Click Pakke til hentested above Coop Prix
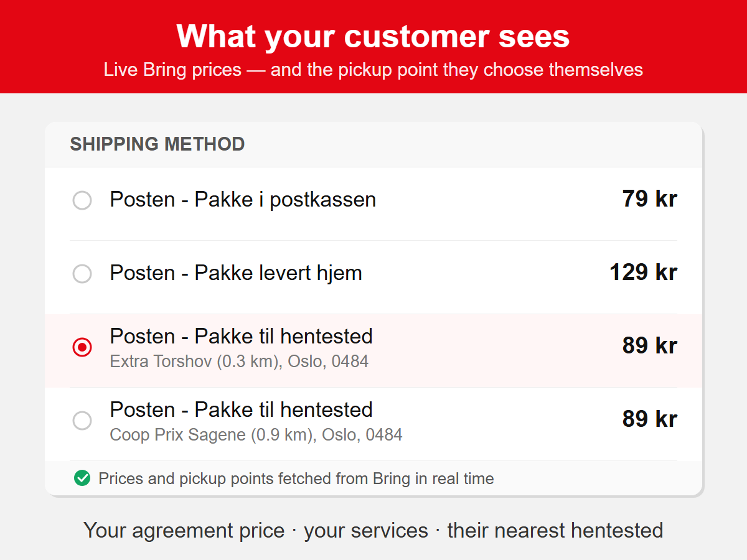This screenshot has height=560, width=747. tap(242, 410)
